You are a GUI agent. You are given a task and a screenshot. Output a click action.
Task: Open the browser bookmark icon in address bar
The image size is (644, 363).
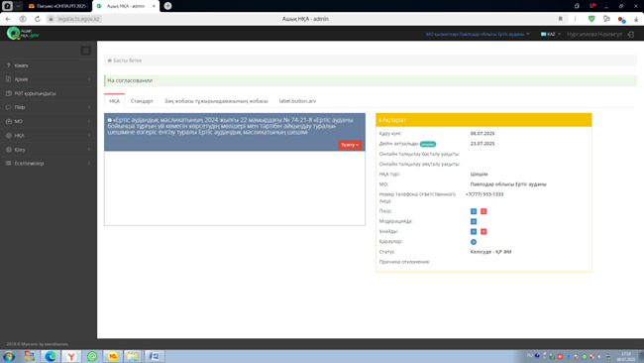560,19
